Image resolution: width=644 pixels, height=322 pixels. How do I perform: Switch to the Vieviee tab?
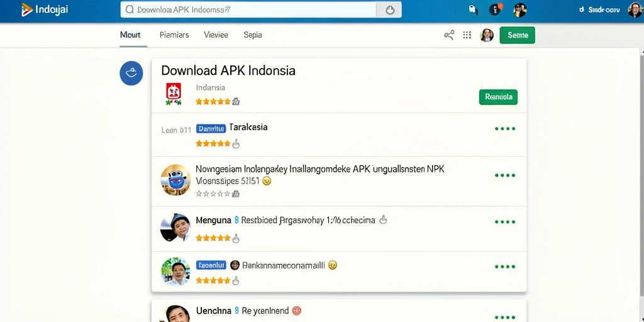(x=216, y=35)
